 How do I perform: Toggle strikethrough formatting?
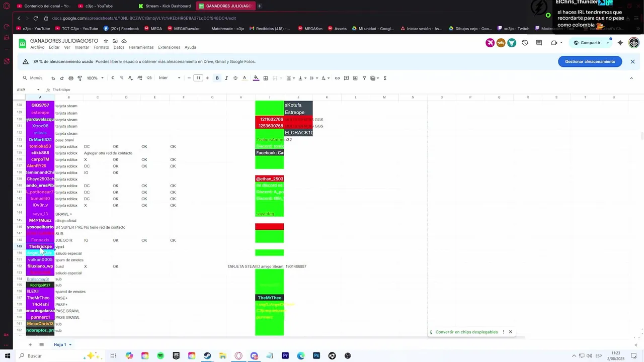(235, 78)
